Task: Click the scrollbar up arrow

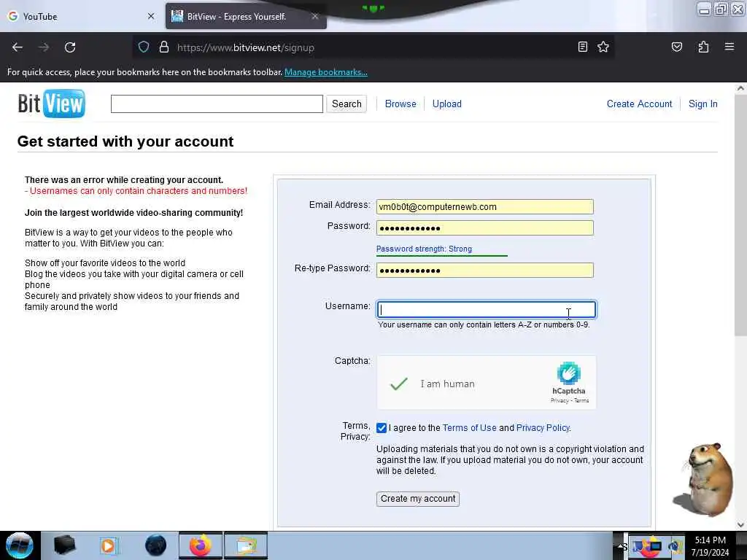Action: tap(740, 88)
